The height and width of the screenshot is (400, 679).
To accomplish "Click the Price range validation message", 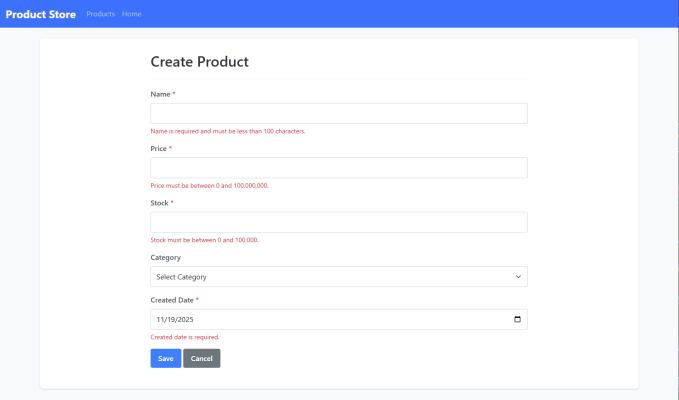I will tap(209, 185).
